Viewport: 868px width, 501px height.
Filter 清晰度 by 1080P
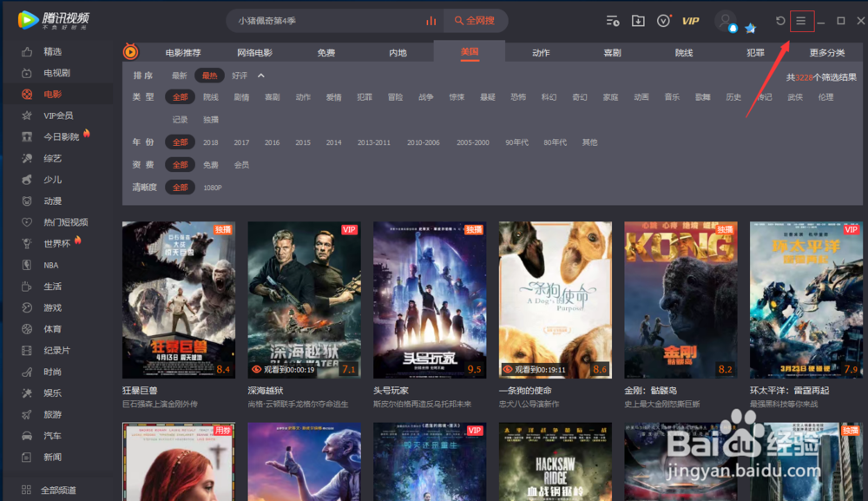pos(213,188)
